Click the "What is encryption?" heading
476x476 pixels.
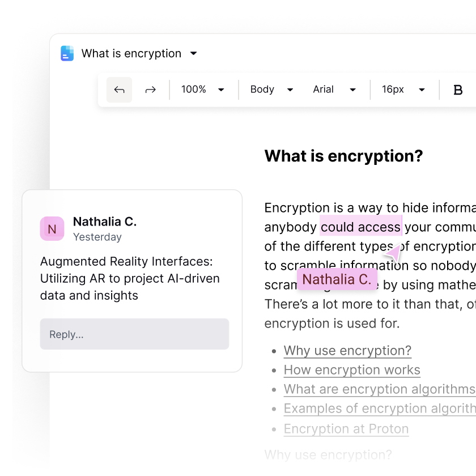343,156
